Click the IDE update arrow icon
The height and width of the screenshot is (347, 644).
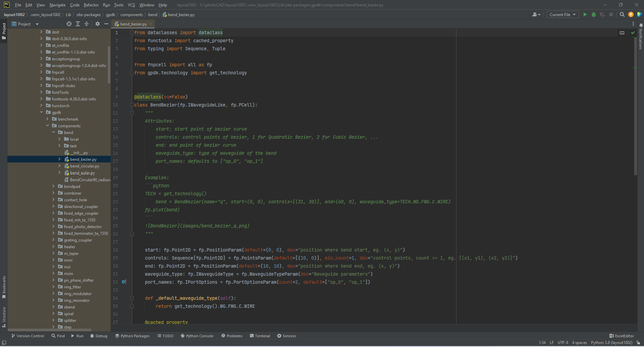(x=631, y=14)
